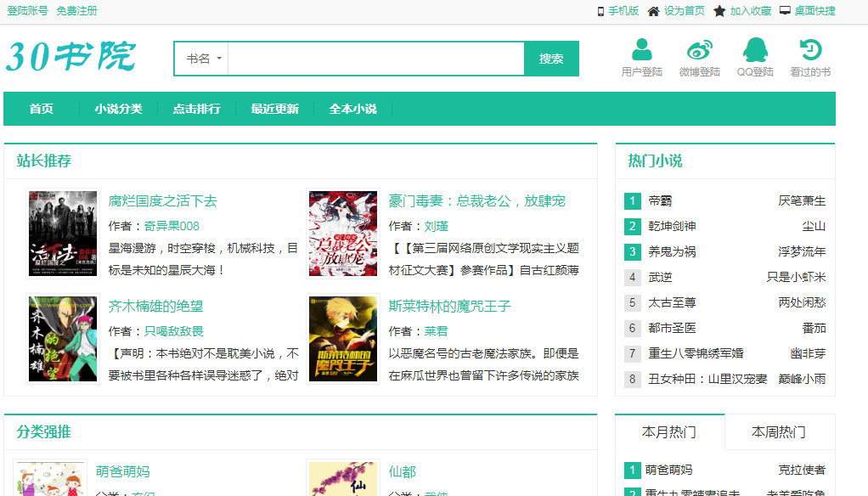Click the 加入收藏 star icon
The width and height of the screenshot is (868, 496).
tap(719, 11)
